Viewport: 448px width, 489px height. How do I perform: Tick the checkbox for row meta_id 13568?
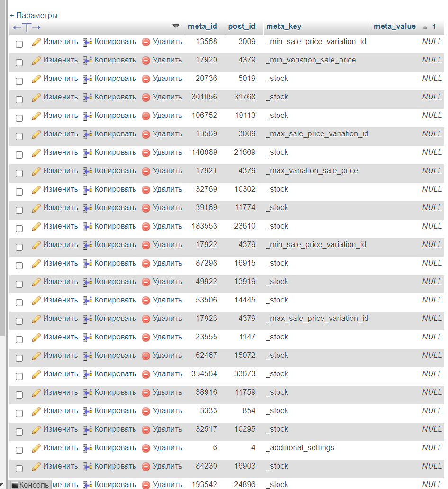[19, 44]
